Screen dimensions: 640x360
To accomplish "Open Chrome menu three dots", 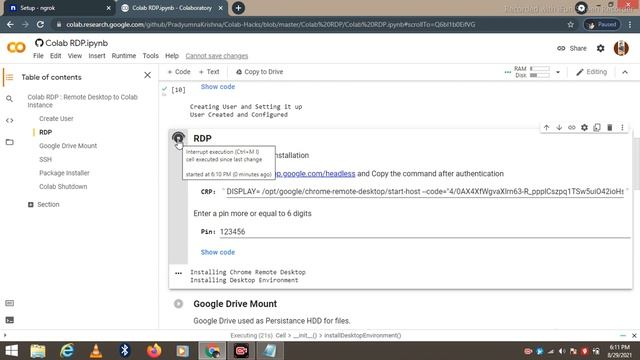I will (x=630, y=24).
